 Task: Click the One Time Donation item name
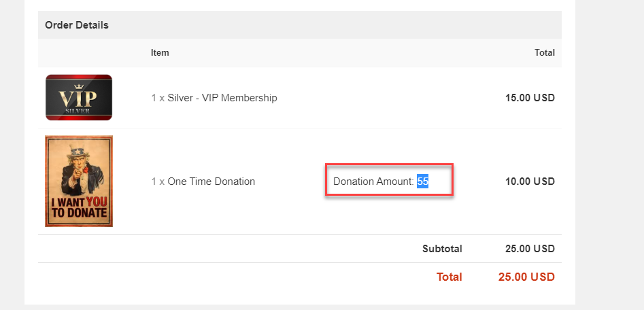211,182
